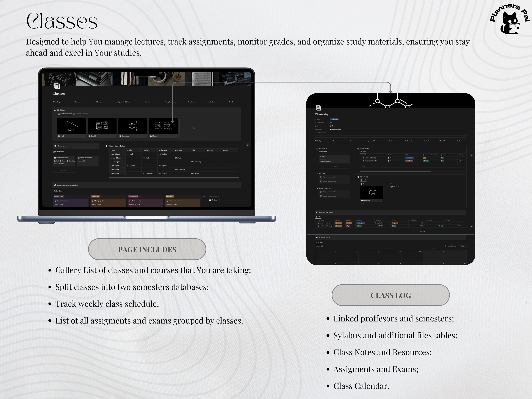
Task: Click Add a property on the Chemistry page
Action: (320, 133)
